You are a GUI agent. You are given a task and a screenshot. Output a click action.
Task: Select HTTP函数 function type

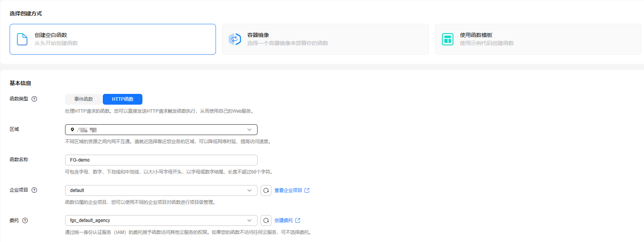tap(122, 99)
